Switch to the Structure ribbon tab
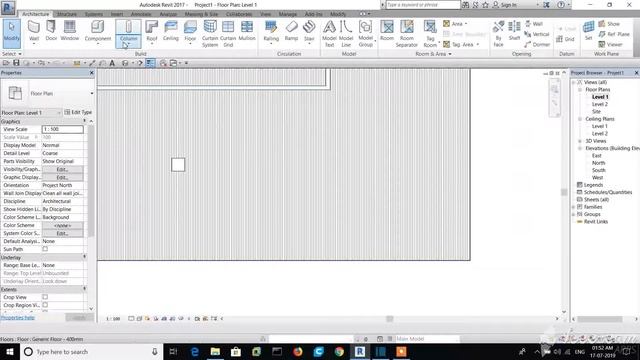Screen dimensions: 640x360 (x=67, y=14)
